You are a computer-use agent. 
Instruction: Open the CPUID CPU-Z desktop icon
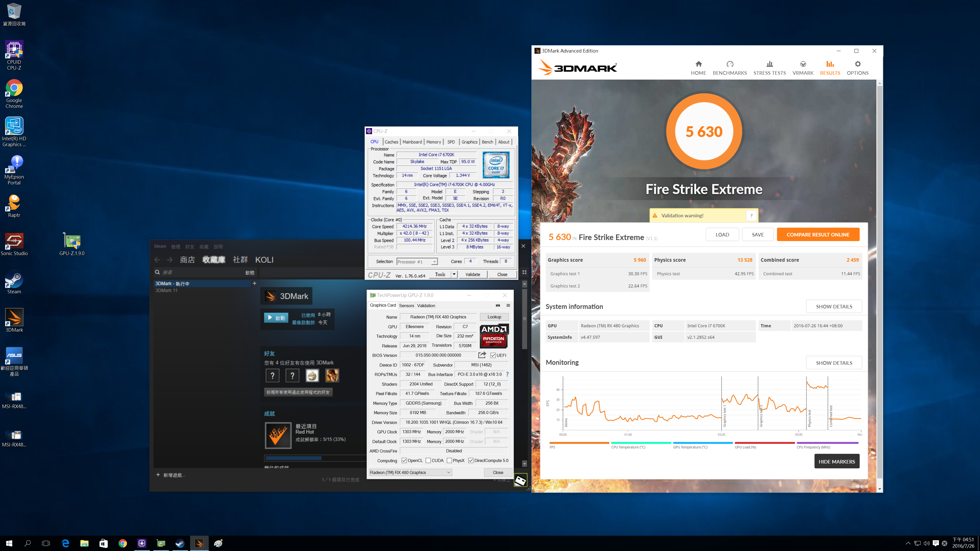tap(14, 56)
